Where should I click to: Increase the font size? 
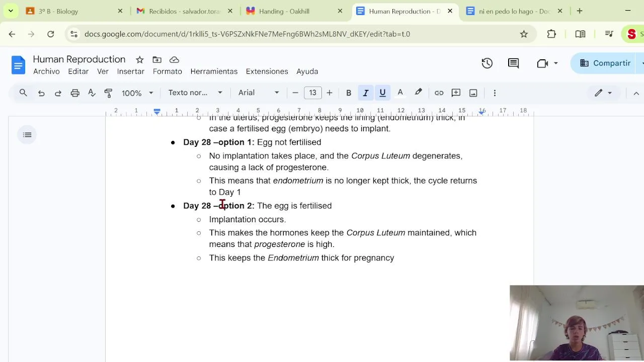pos(330,93)
